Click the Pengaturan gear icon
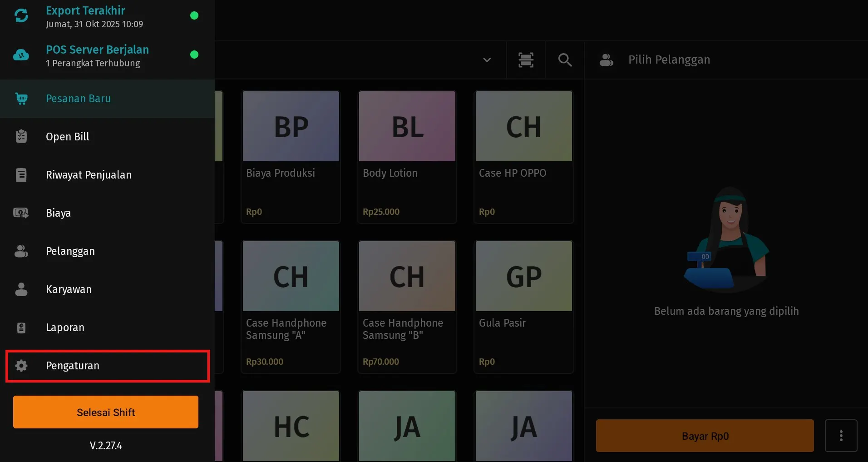The image size is (868, 462). coord(21,366)
